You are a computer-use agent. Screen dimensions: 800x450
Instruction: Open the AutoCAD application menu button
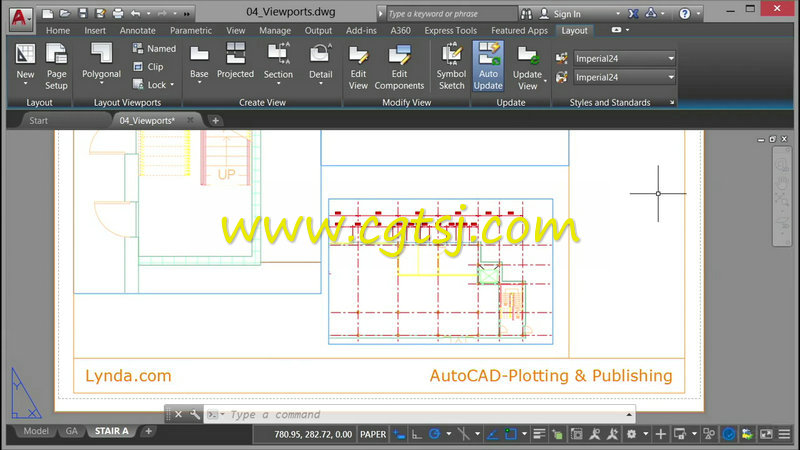point(20,18)
